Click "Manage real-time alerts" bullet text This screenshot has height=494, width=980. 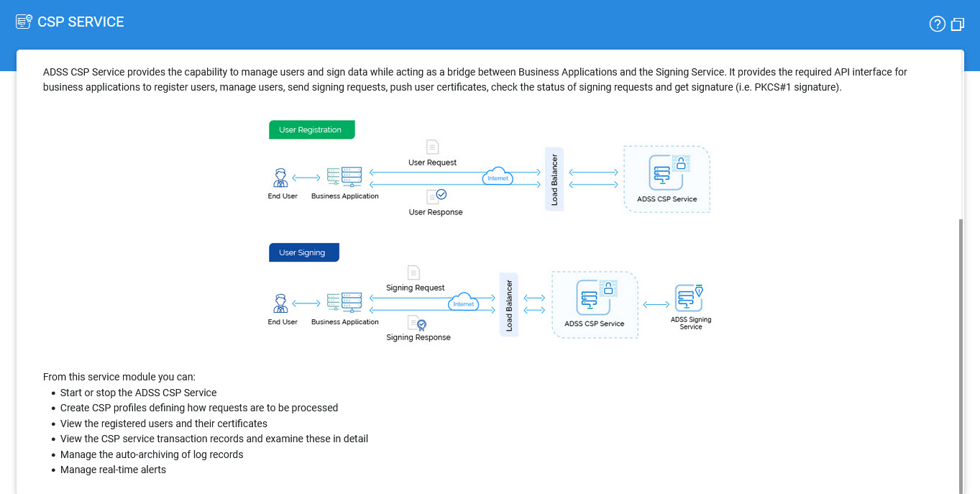[113, 470]
